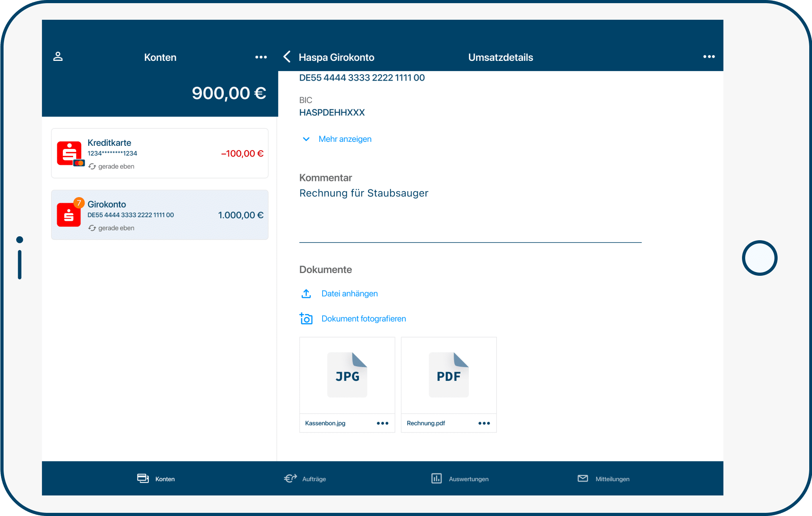Click the Kreditkarte Sparkasse logo icon
This screenshot has height=516, width=812.
coord(70,154)
